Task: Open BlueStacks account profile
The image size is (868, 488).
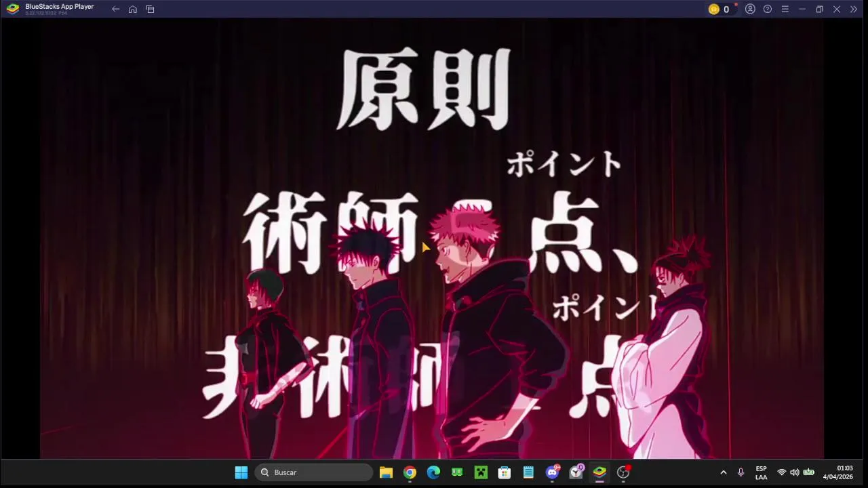Action: pyautogui.click(x=750, y=9)
